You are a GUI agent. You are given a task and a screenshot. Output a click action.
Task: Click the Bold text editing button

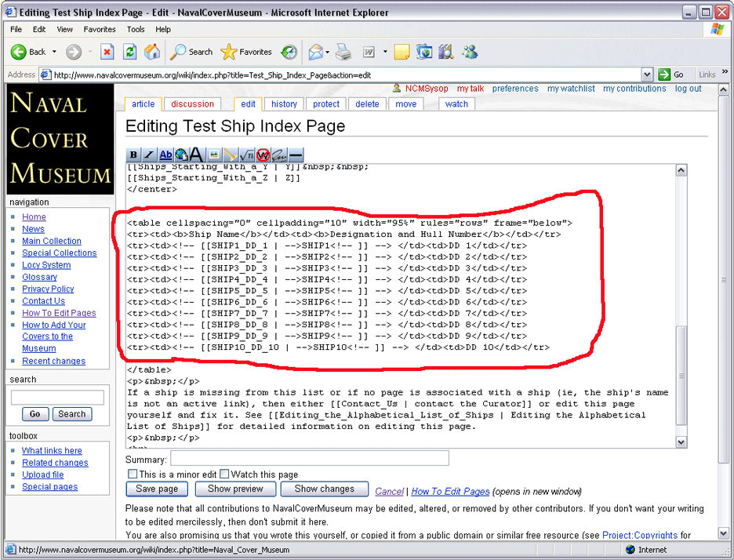point(133,155)
